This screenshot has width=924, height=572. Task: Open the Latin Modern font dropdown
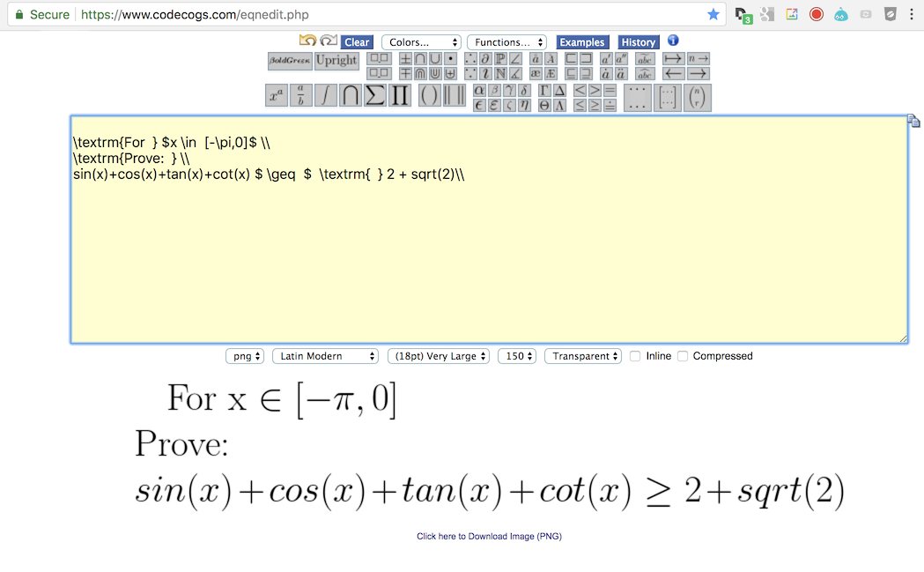(x=325, y=356)
